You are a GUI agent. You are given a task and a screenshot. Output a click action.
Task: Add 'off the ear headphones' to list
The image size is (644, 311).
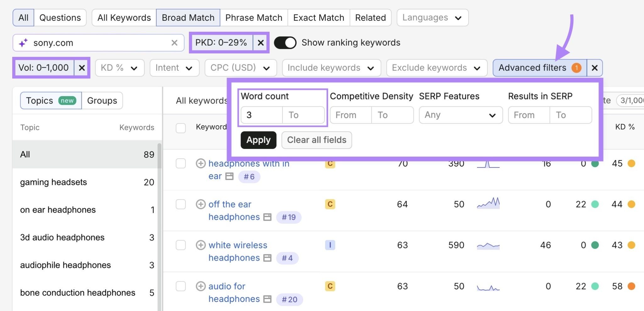201,204
